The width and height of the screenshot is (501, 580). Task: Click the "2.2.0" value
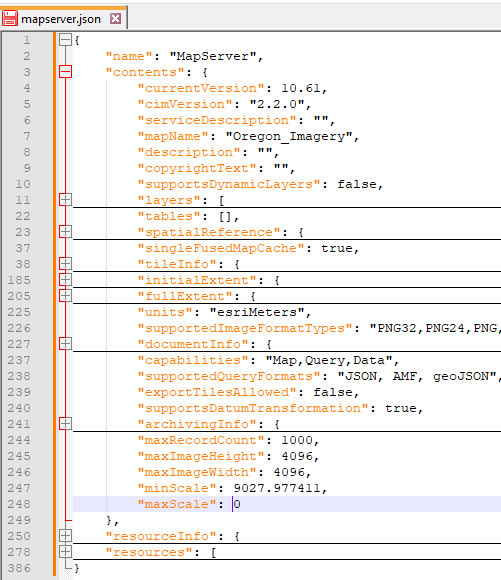click(x=277, y=104)
